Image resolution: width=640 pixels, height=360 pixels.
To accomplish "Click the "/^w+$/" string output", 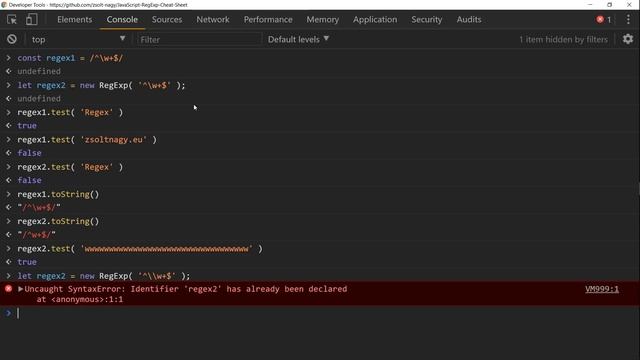I will 36,235.
